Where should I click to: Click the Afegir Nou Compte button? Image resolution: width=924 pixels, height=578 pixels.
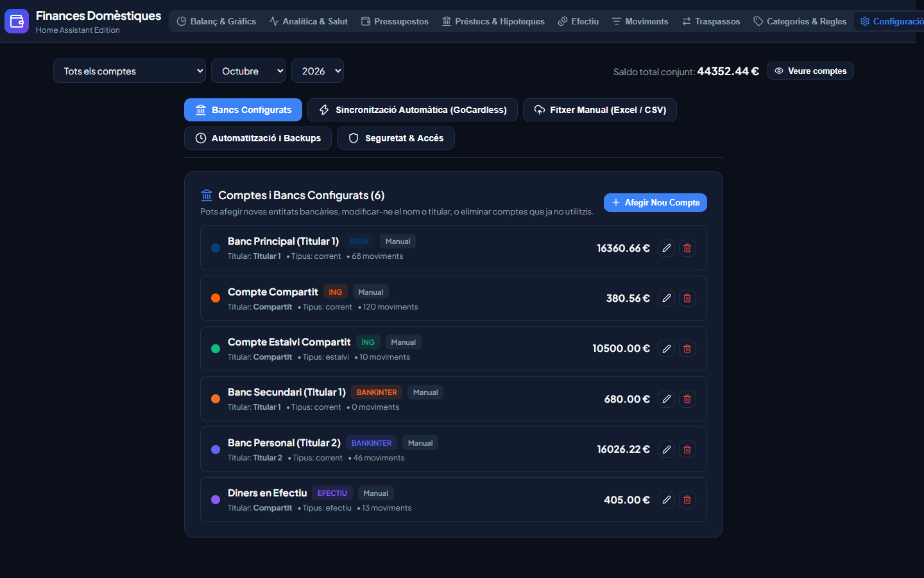[655, 202]
